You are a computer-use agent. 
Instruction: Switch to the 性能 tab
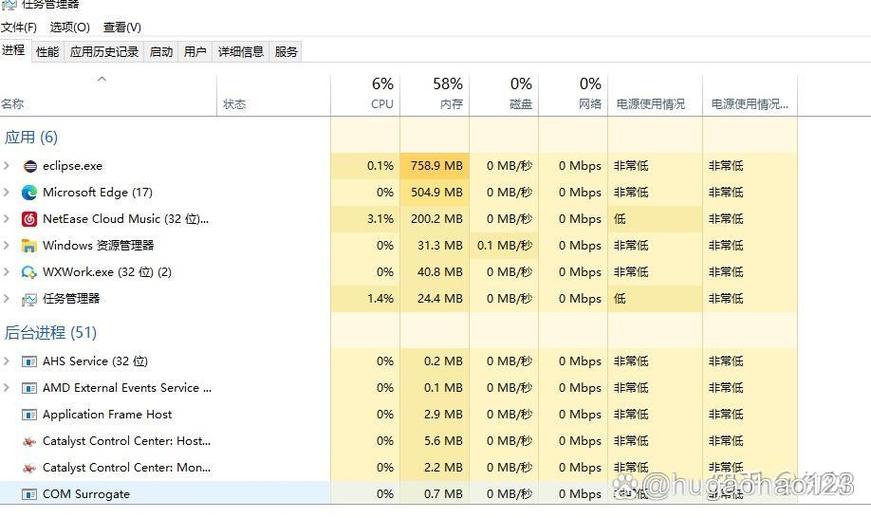(47, 52)
